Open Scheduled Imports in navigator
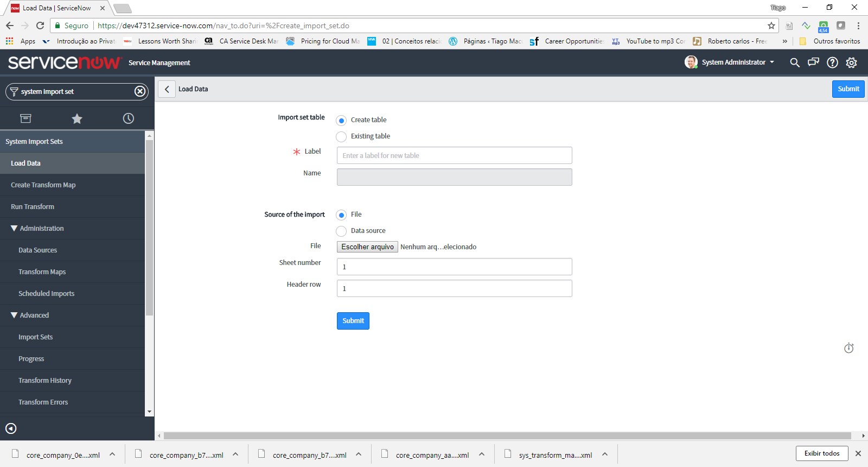The width and height of the screenshot is (868, 467). tap(47, 294)
